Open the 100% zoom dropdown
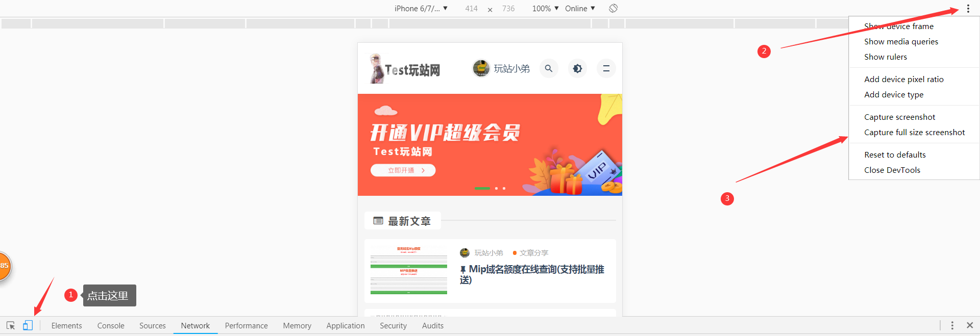The image size is (980, 336). point(545,8)
